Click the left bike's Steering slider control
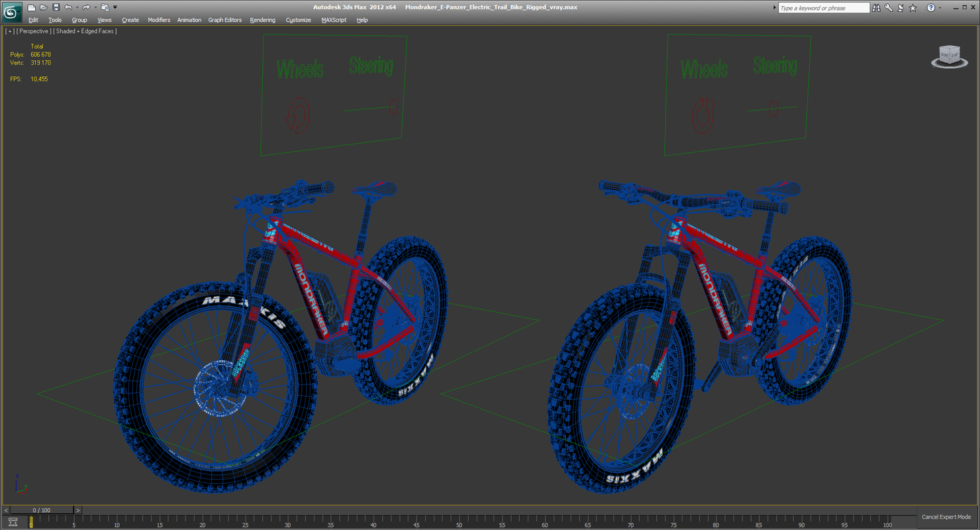The height and width of the screenshot is (530, 980). [393, 106]
